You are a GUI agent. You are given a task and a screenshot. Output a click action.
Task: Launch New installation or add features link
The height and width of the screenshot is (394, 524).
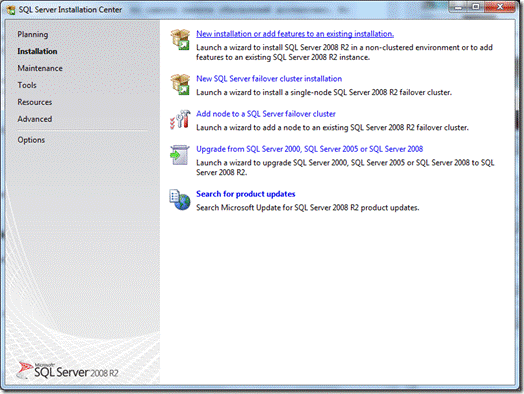(295, 34)
